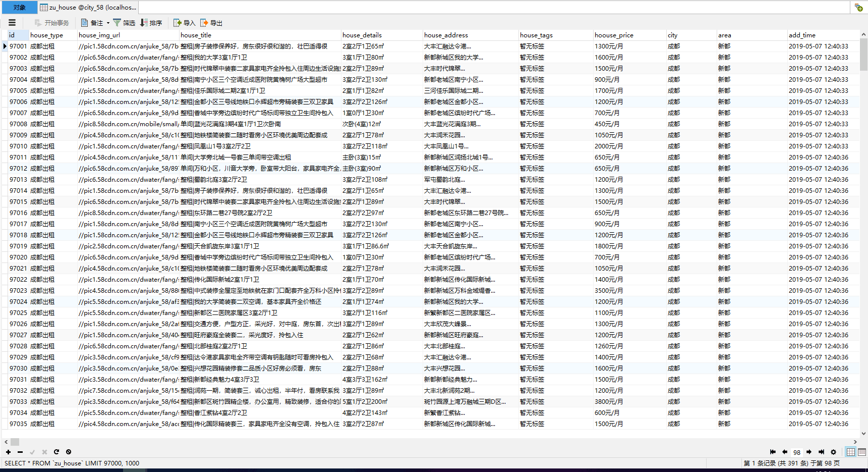Click the house_address column header

pos(471,35)
